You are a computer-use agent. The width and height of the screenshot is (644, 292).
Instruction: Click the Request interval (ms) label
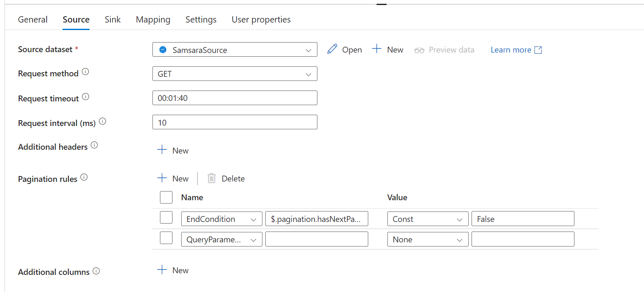57,123
